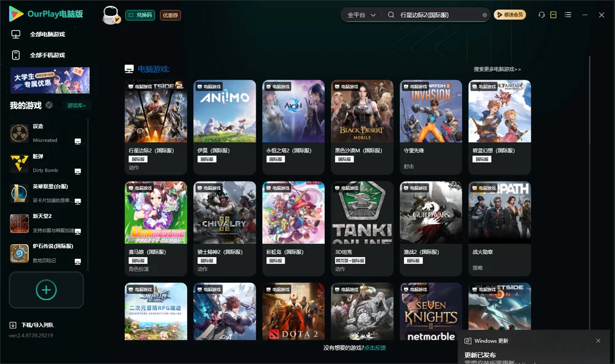Close the Windows 更新 notification
615x364 pixels.
[x=598, y=341]
